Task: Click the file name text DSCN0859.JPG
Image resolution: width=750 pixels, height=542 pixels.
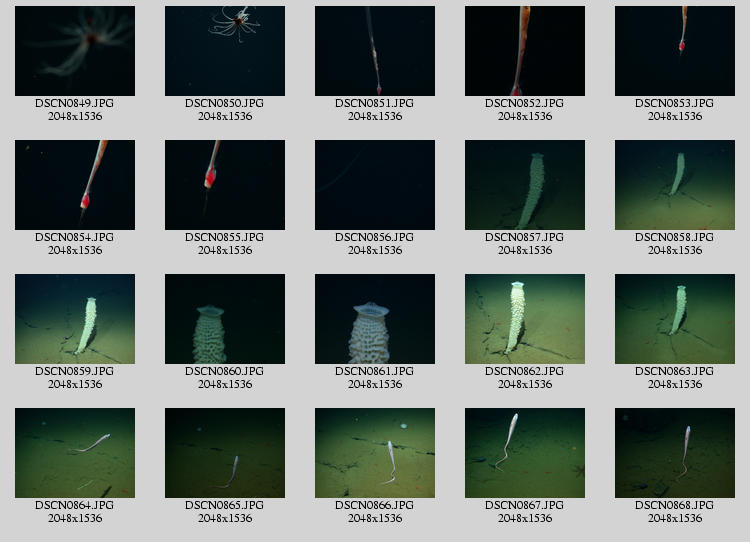Action: [75, 371]
